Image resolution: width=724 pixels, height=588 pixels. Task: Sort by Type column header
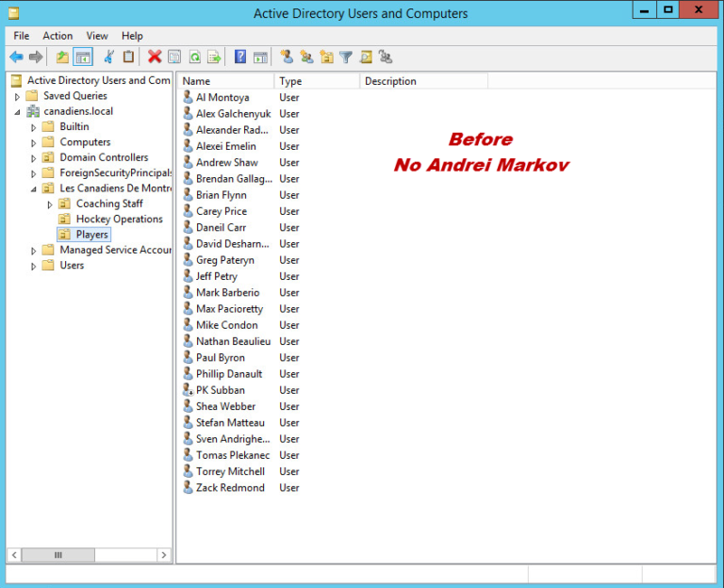317,81
